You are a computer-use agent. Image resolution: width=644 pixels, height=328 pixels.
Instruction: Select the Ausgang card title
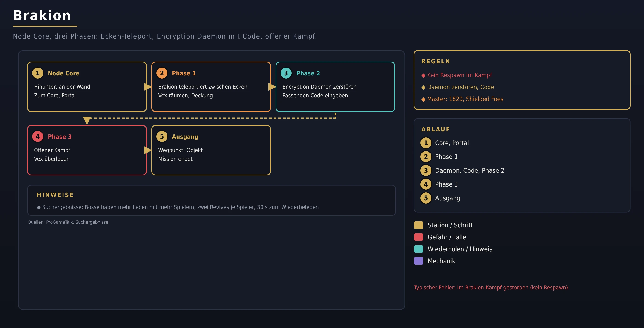(185, 137)
